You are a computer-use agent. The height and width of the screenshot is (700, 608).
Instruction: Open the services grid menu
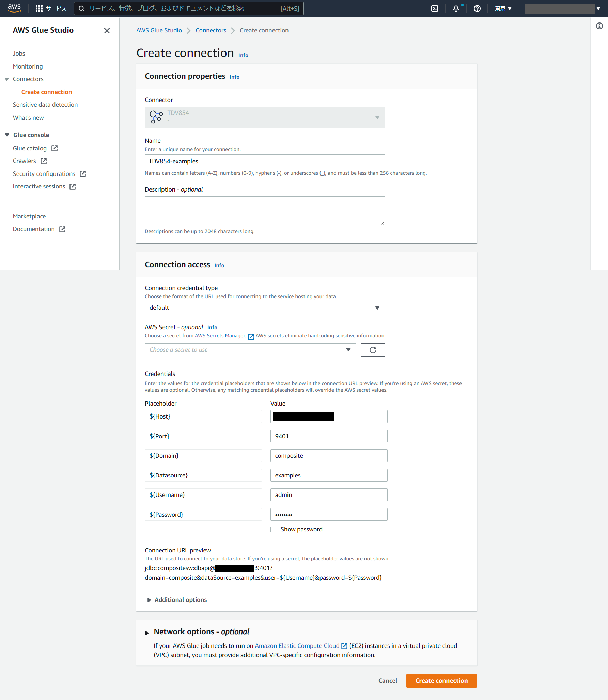pyautogui.click(x=39, y=9)
